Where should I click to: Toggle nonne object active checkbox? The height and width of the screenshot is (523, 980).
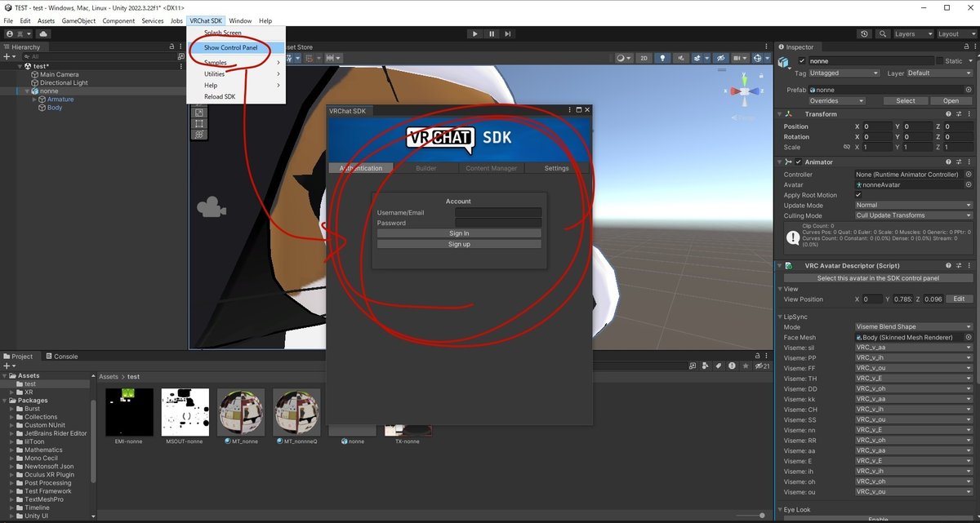(x=801, y=61)
